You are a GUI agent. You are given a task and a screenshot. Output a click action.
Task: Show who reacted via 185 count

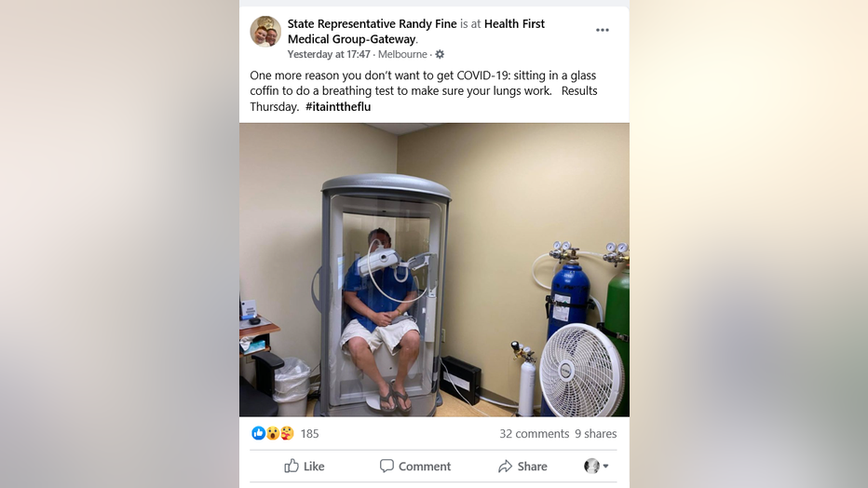point(309,434)
